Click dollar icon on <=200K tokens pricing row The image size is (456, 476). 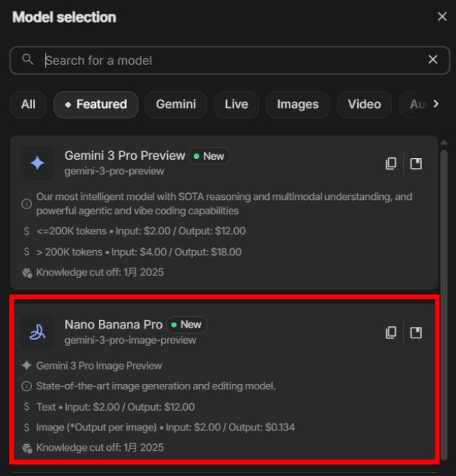tap(27, 231)
